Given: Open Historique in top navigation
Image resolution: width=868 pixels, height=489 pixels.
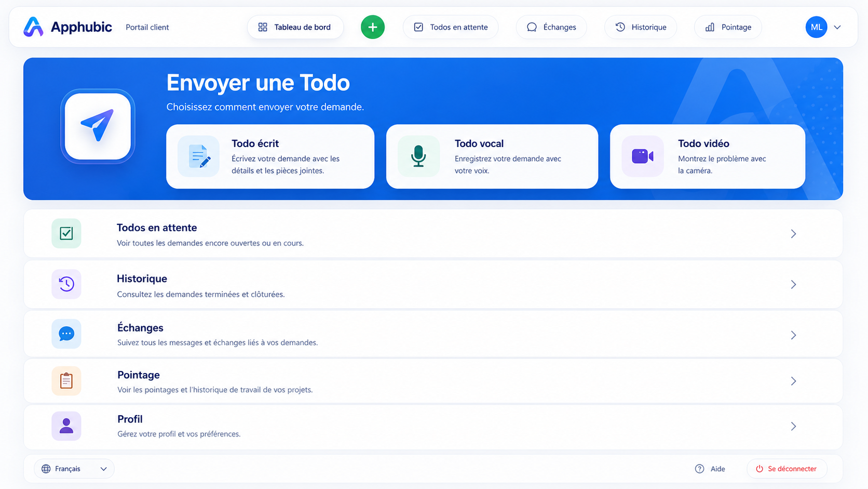Looking at the screenshot, I should (x=641, y=27).
